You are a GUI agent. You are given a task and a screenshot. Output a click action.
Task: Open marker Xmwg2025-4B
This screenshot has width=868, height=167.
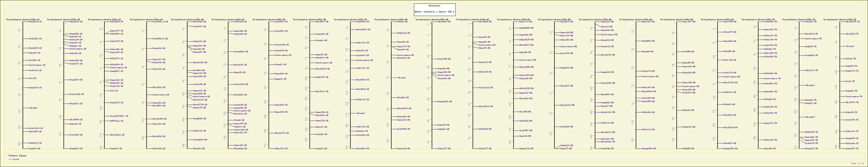(445, 101)
